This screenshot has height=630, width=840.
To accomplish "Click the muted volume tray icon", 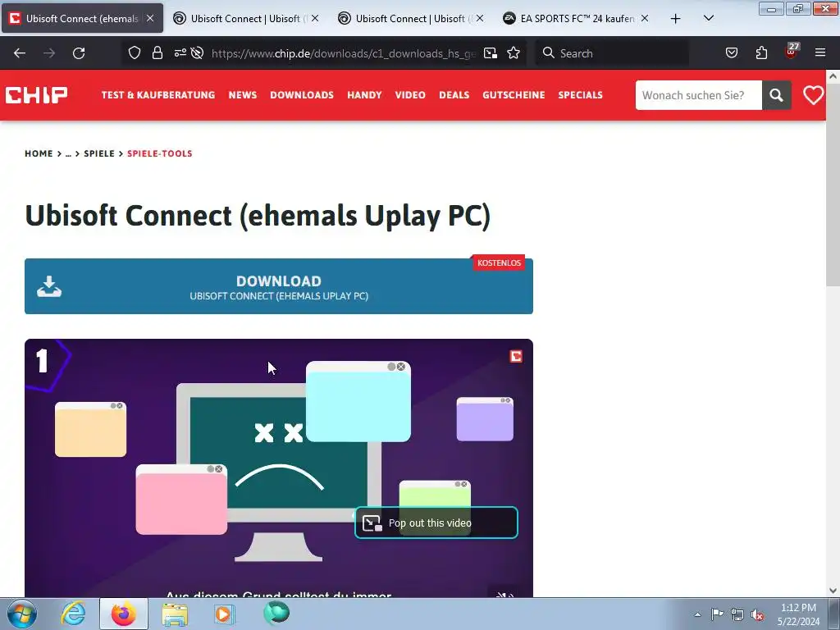I will tap(757, 614).
